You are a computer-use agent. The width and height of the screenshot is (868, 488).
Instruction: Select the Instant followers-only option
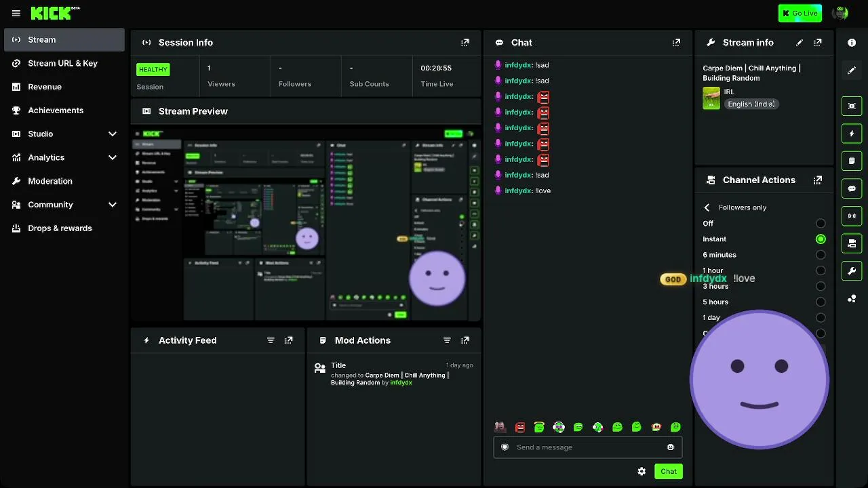[x=821, y=239]
